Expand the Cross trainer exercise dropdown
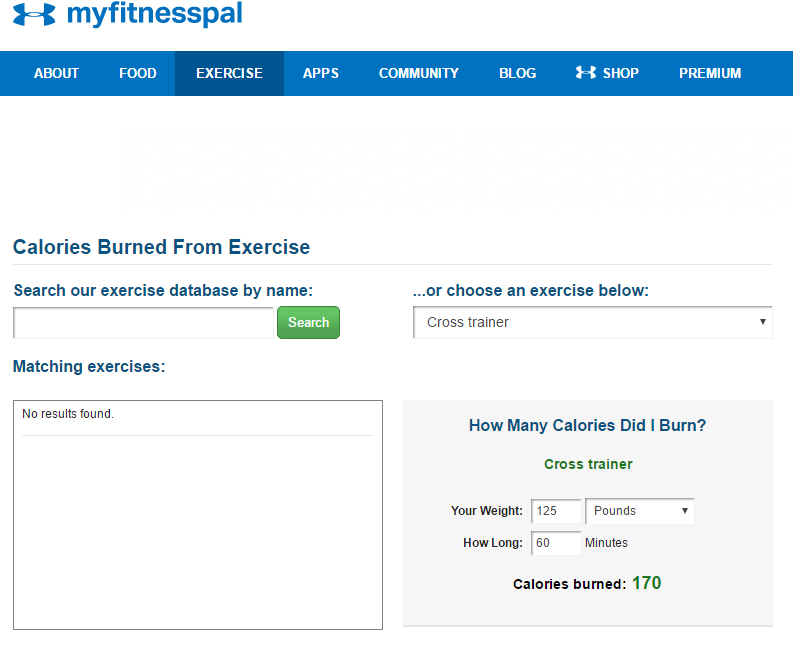 coord(593,322)
